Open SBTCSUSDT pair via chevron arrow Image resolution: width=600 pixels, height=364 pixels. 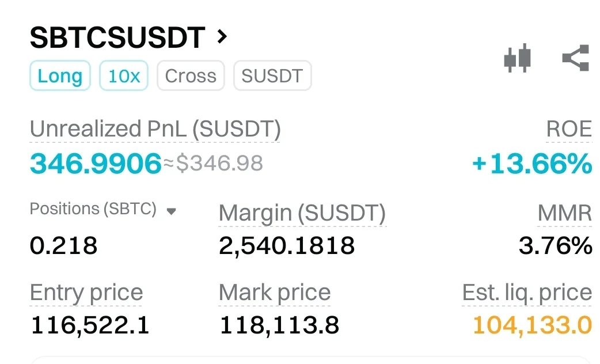(x=222, y=37)
